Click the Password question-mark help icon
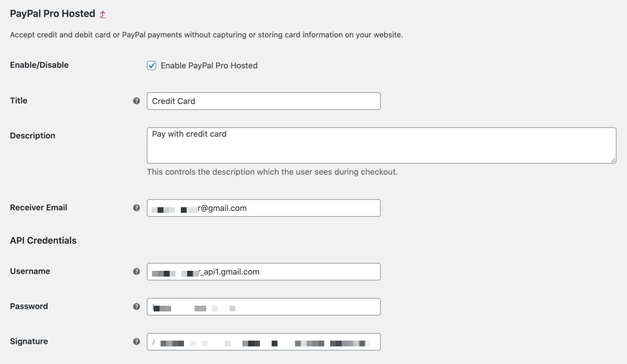The image size is (627, 364). [136, 306]
